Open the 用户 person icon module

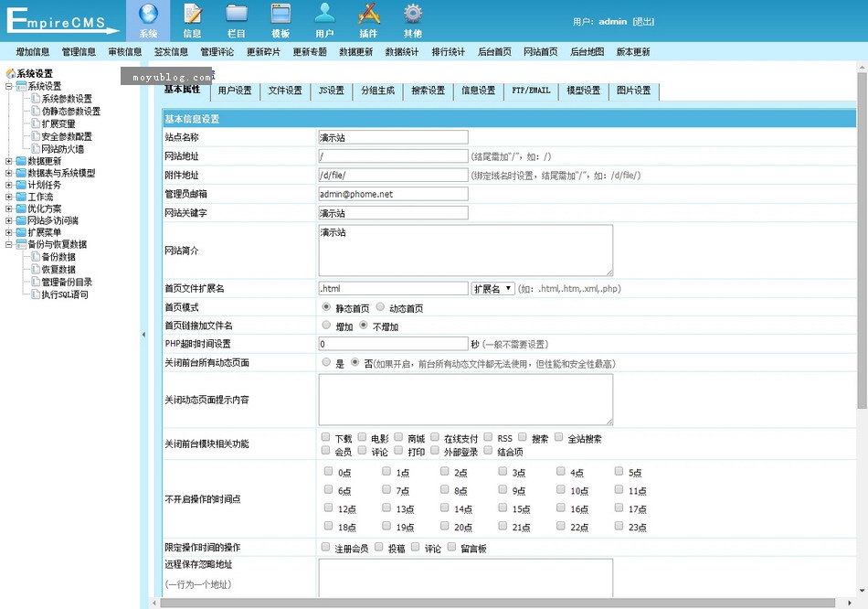coord(324,20)
